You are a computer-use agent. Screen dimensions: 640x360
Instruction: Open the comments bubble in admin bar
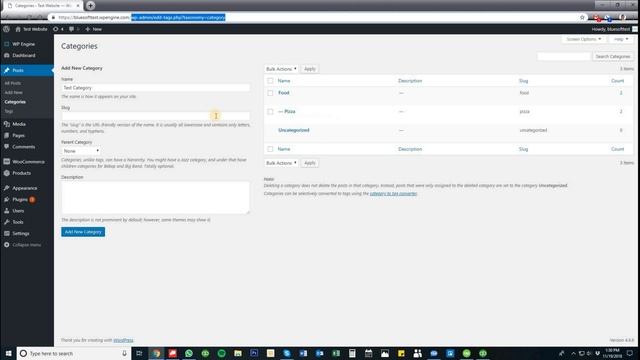[x=73, y=29]
